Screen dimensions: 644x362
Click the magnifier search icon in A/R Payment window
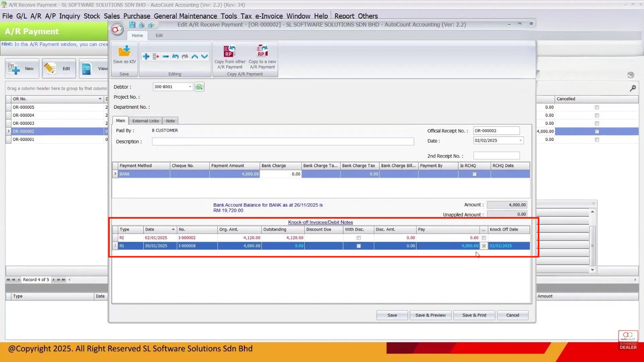pyautogui.click(x=633, y=88)
